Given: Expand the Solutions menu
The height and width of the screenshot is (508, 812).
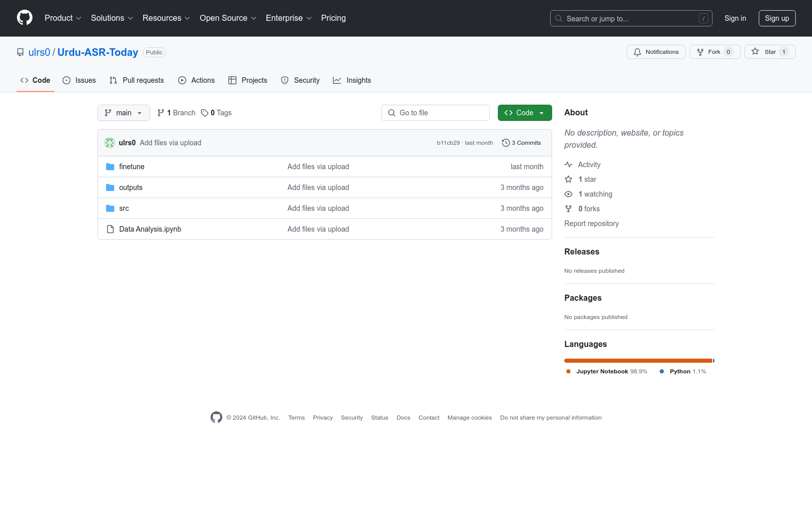Looking at the screenshot, I should tap(112, 18).
